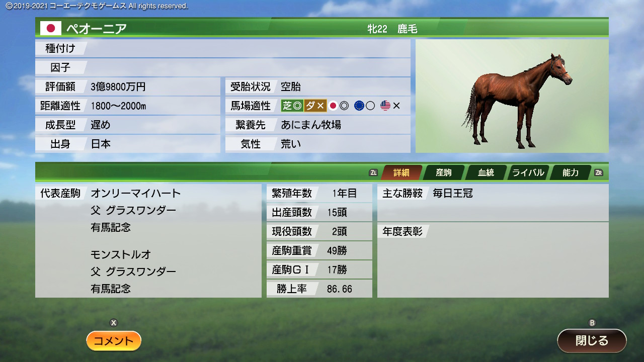Click the value 49勝

[x=337, y=251]
